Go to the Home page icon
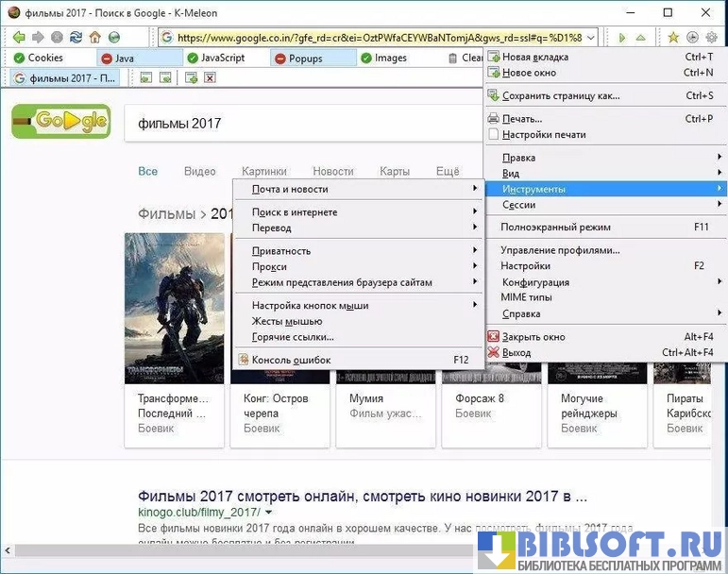 point(94,38)
